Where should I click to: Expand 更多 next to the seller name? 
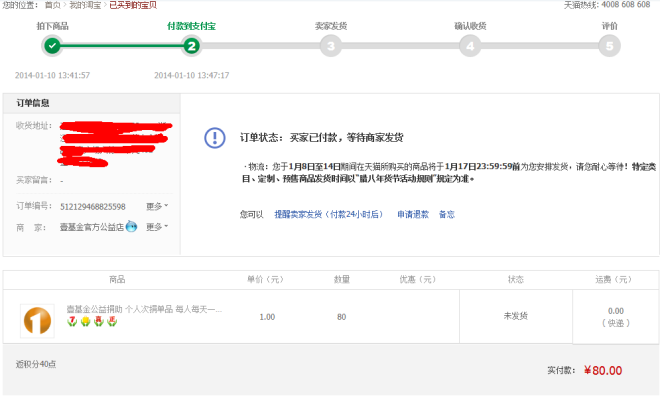click(x=157, y=227)
